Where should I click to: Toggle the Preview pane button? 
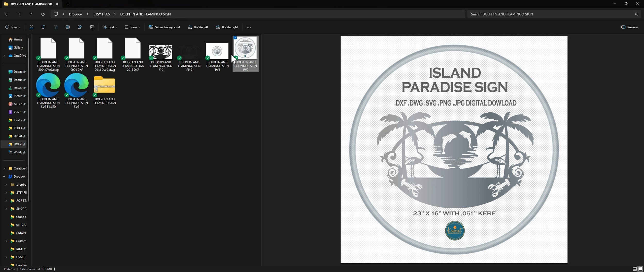[629, 27]
